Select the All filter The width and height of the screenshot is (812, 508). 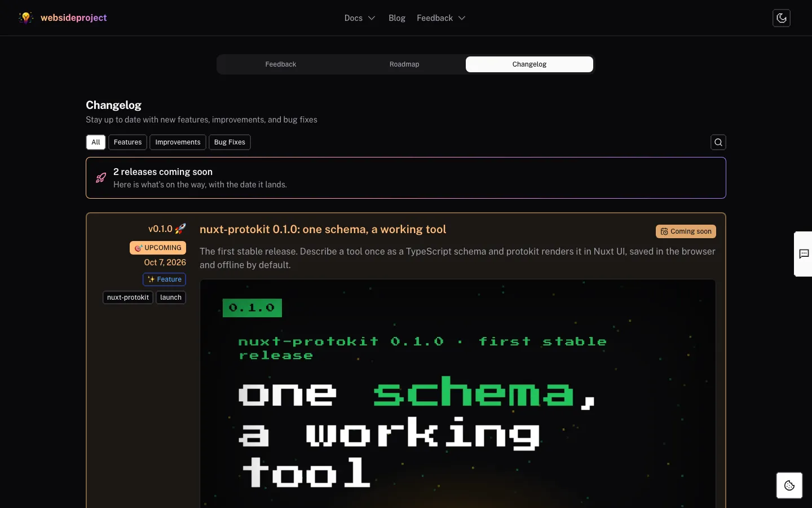click(x=96, y=142)
